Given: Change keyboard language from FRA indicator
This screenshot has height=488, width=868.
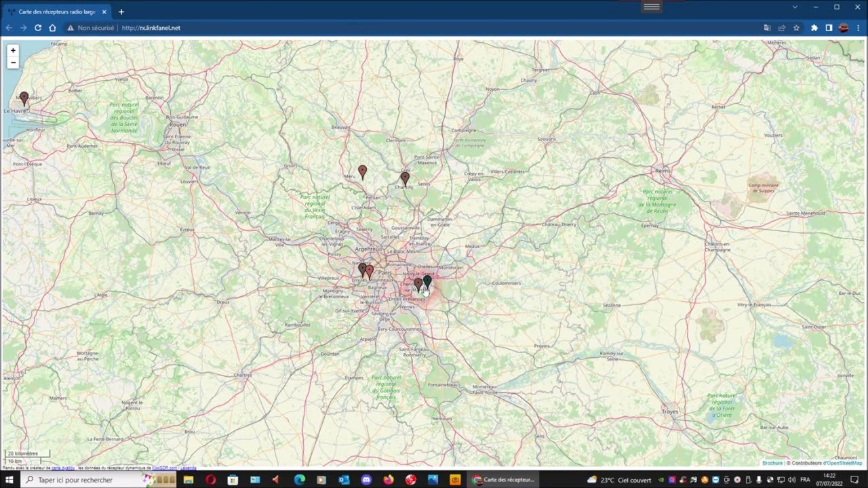Looking at the screenshot, I should (x=805, y=480).
